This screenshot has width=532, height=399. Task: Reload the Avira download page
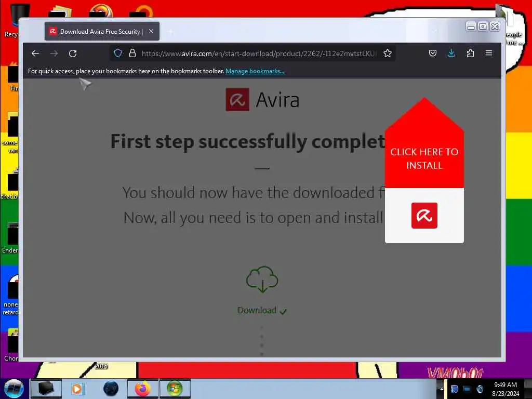coord(73,54)
